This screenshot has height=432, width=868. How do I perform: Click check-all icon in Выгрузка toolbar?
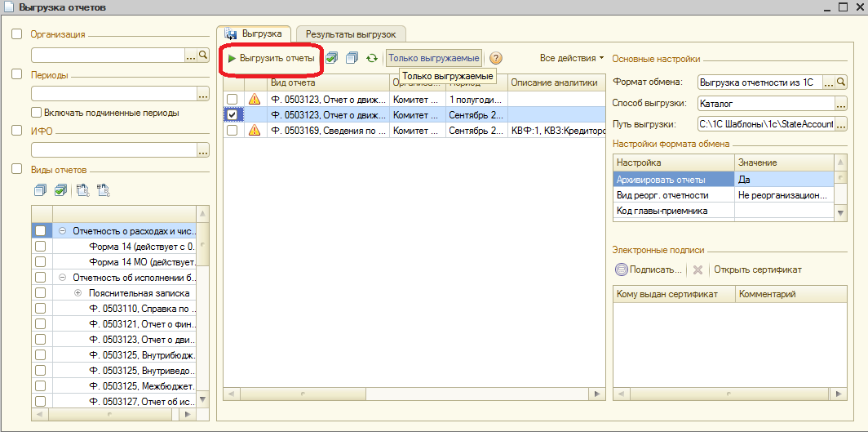pos(331,58)
